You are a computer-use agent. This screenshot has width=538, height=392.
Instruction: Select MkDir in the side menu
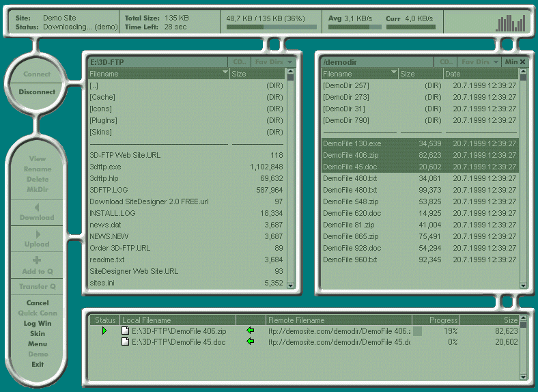click(x=38, y=189)
